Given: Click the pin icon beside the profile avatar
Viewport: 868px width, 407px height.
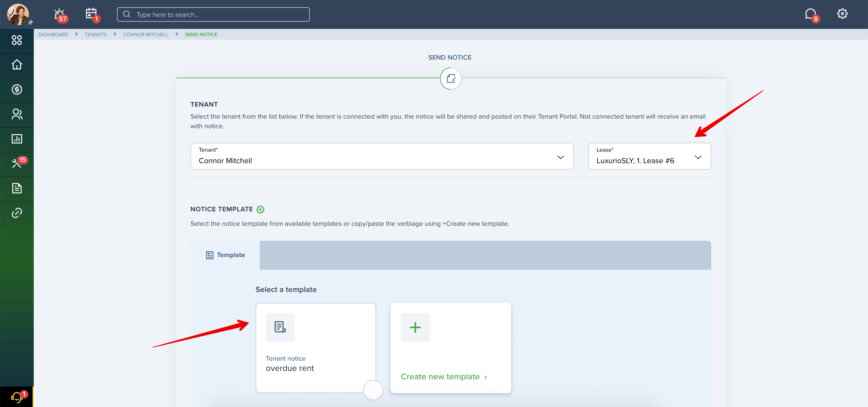Looking at the screenshot, I should pyautogui.click(x=30, y=23).
